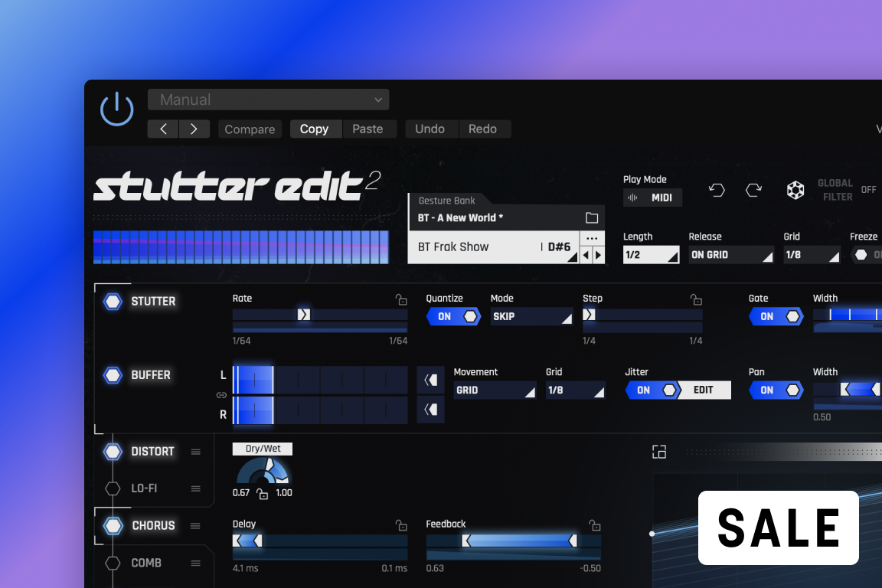Open the Length 1/2 dropdown
This screenshot has height=588, width=882.
(x=651, y=255)
